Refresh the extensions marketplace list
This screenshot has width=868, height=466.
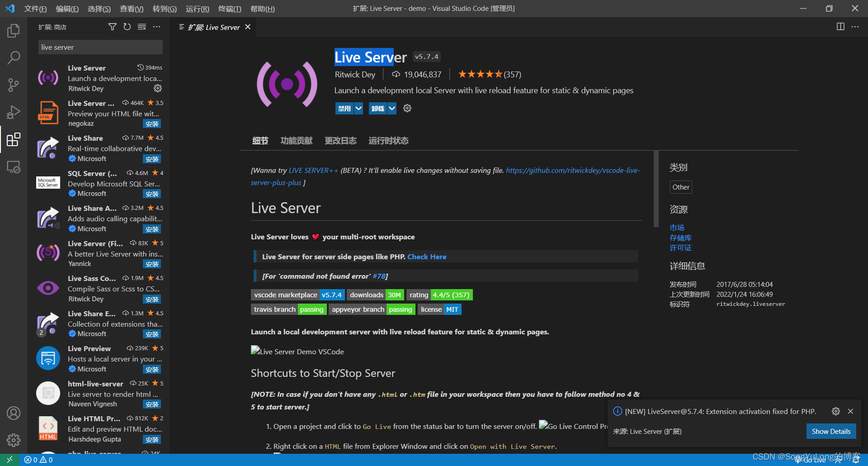click(127, 27)
